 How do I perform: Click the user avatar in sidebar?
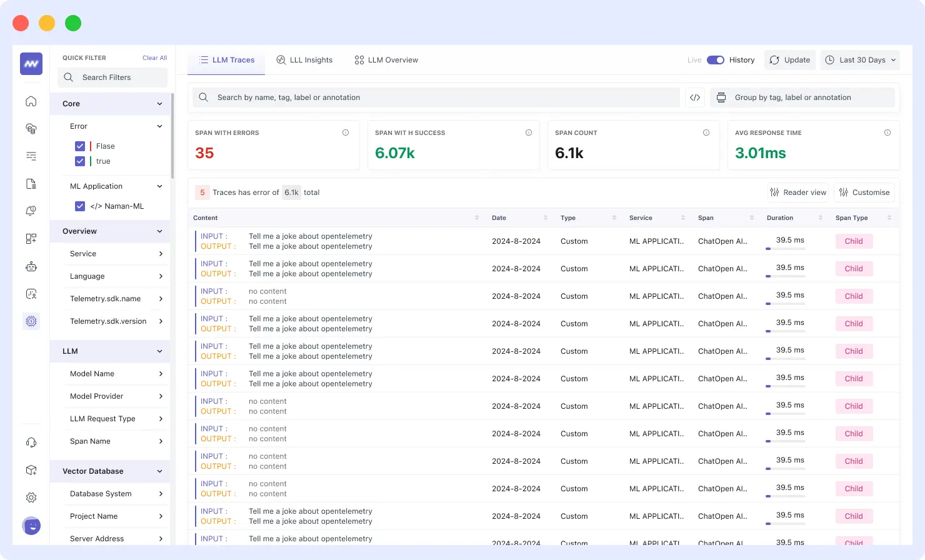(x=31, y=526)
